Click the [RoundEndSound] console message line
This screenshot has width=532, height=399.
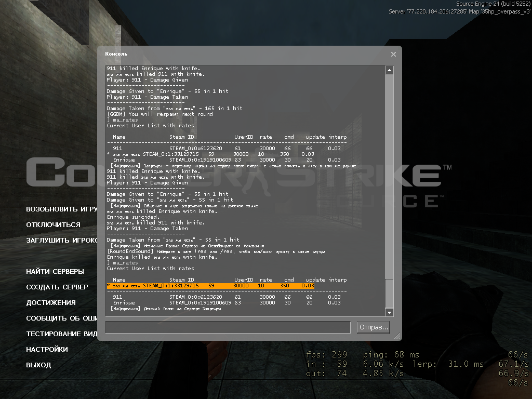(216, 251)
